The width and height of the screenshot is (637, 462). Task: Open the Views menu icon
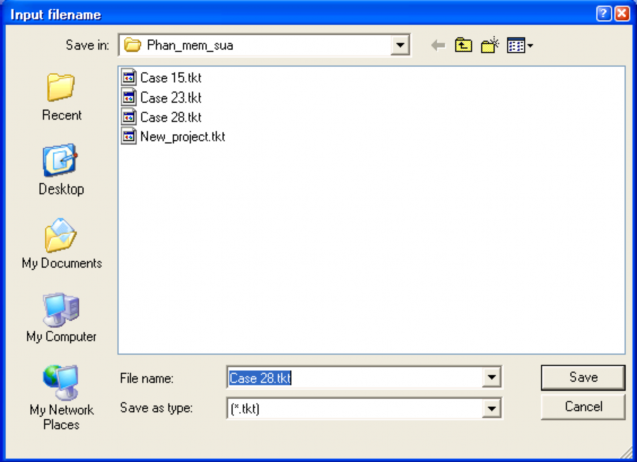(x=519, y=46)
